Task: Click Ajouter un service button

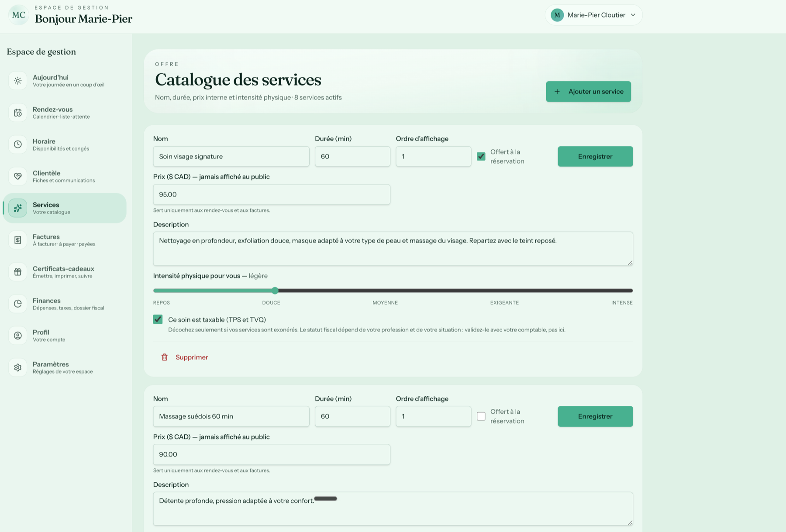Action: pyautogui.click(x=588, y=92)
